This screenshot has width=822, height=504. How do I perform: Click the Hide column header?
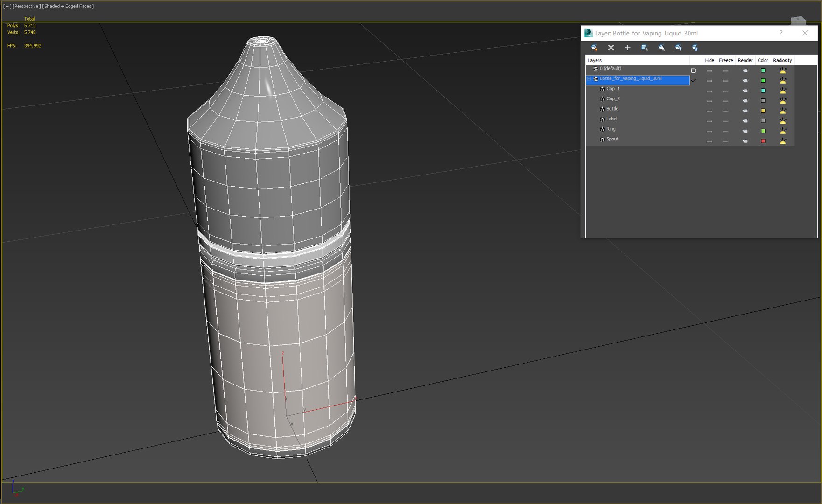(710, 60)
